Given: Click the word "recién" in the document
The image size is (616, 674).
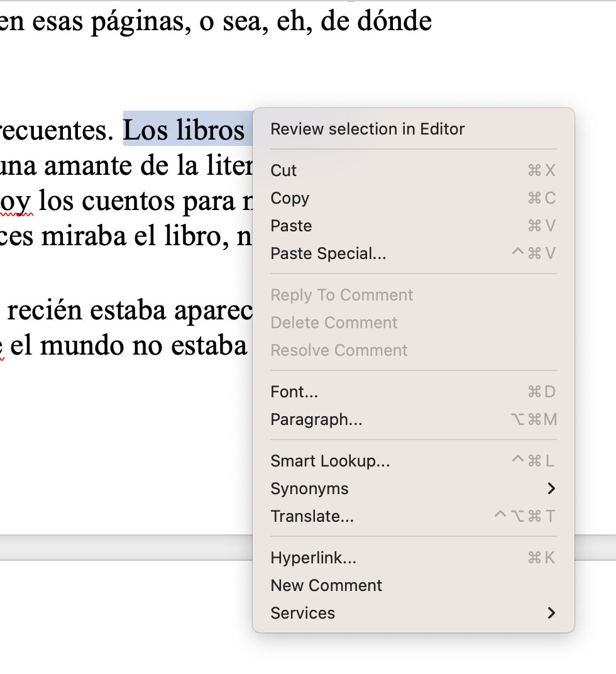Looking at the screenshot, I should [44, 311].
